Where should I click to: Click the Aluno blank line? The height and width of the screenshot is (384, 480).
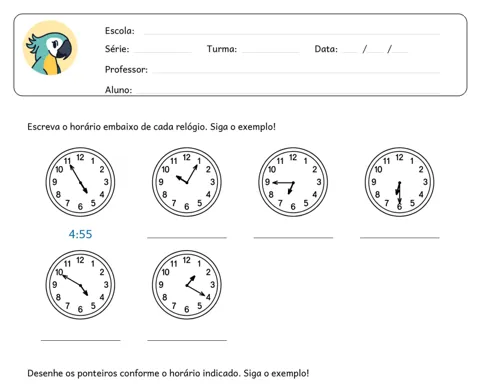point(288,92)
